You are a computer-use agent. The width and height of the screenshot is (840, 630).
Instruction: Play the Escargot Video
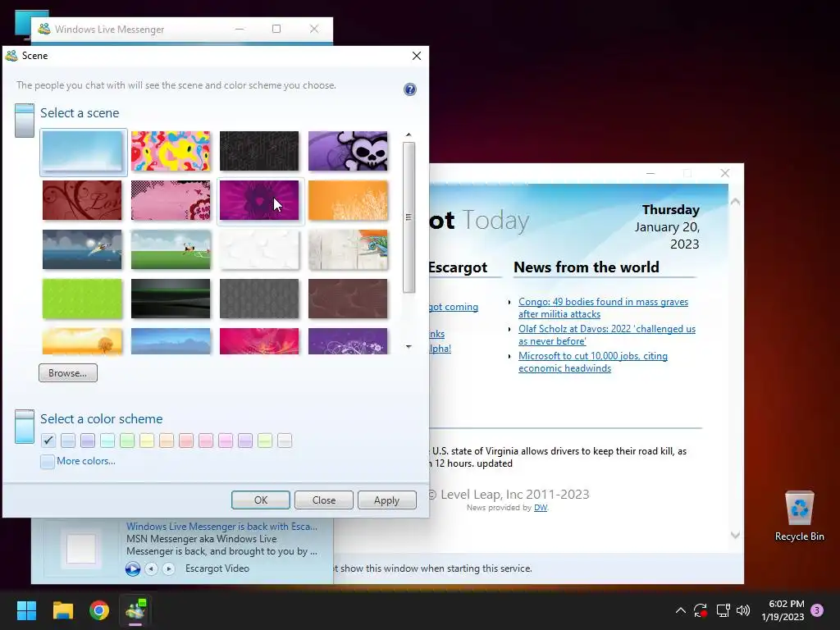pos(133,568)
